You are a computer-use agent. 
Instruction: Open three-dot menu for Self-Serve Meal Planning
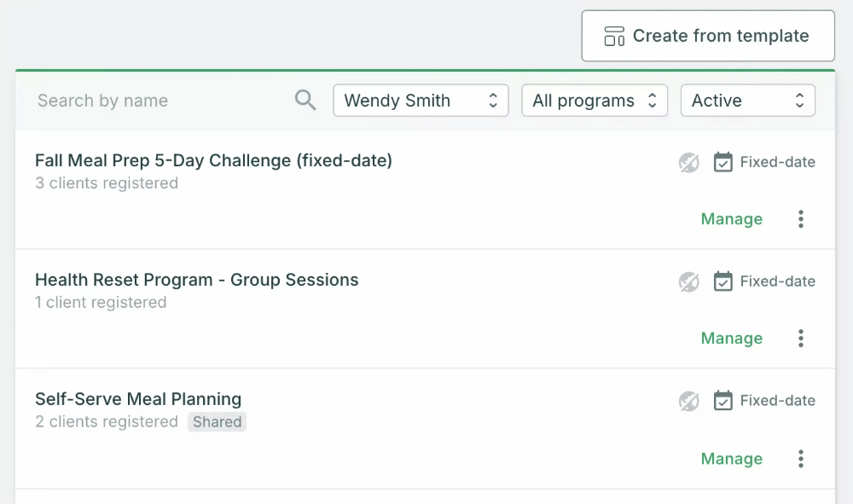point(801,459)
